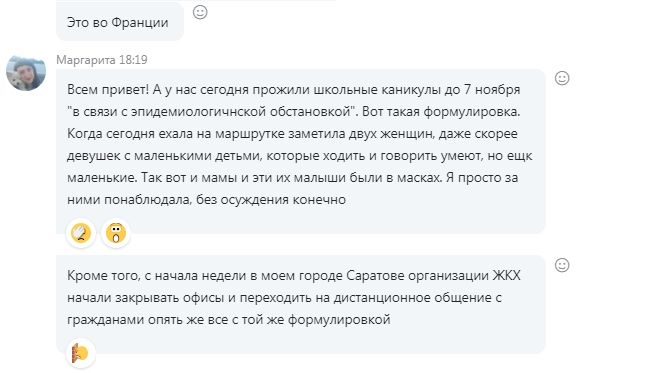Click the surprised face reaction emoji

tap(116, 233)
